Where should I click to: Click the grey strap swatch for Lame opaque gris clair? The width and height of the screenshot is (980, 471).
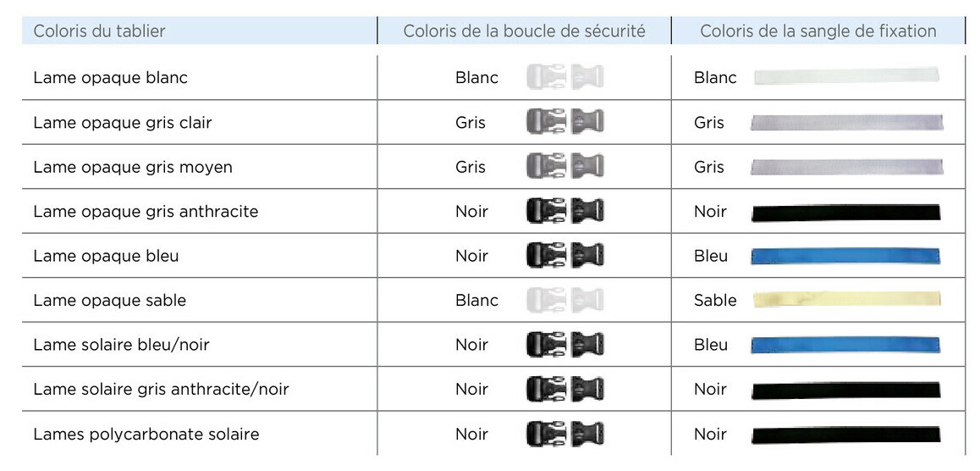[x=846, y=123]
